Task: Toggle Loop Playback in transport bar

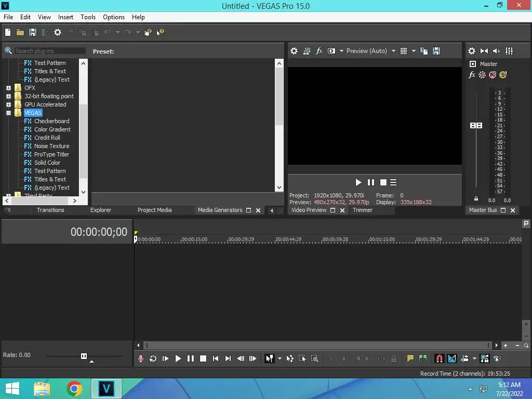Action: point(153,358)
